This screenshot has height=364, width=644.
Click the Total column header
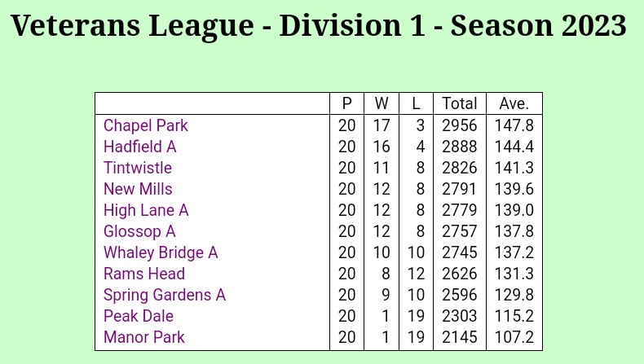(459, 103)
